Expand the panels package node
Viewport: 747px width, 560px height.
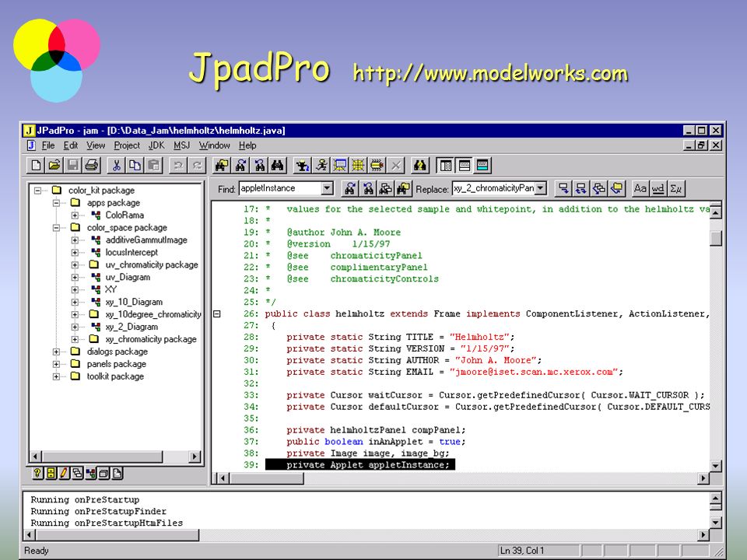click(x=56, y=364)
